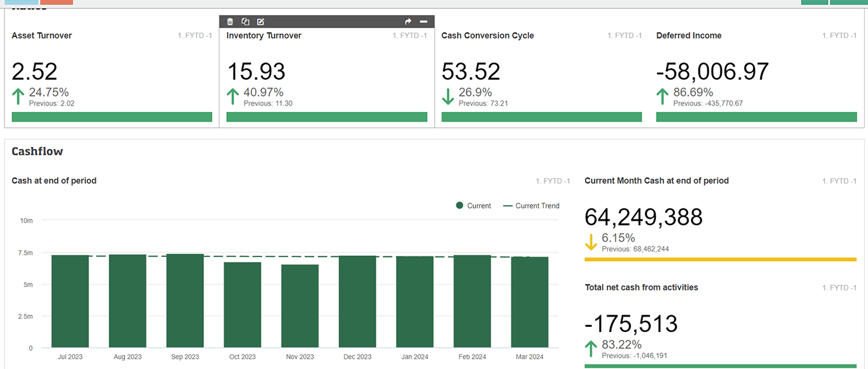Share the Inventory Turnover widget via arrow icon
Image resolution: width=868 pixels, height=369 pixels.
click(x=408, y=21)
